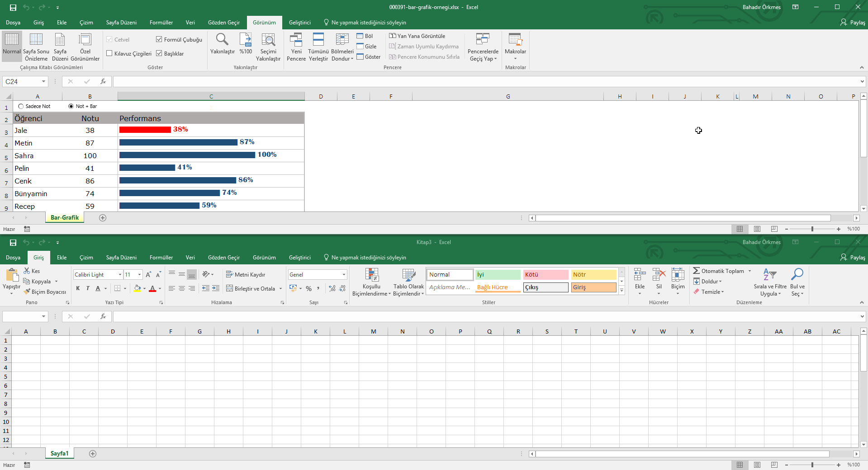Click Ne yapmak istediğinizi söyleyin in Kitap3

click(369, 258)
